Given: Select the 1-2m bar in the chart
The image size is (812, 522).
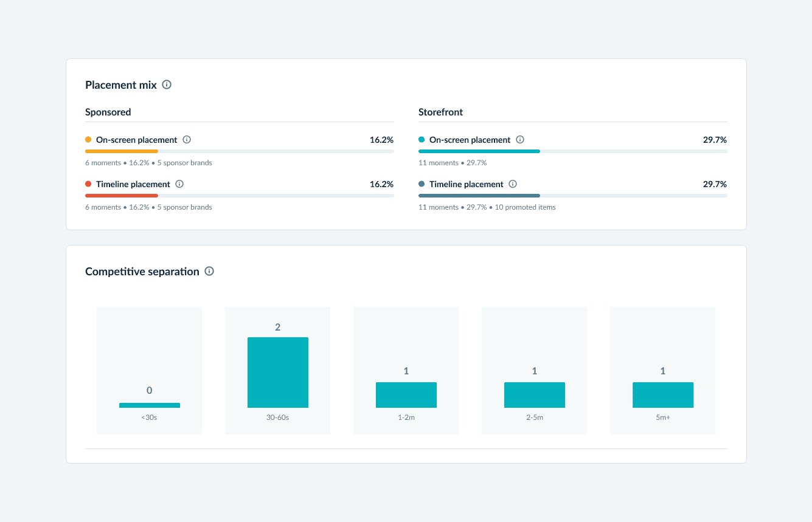Looking at the screenshot, I should pos(406,395).
